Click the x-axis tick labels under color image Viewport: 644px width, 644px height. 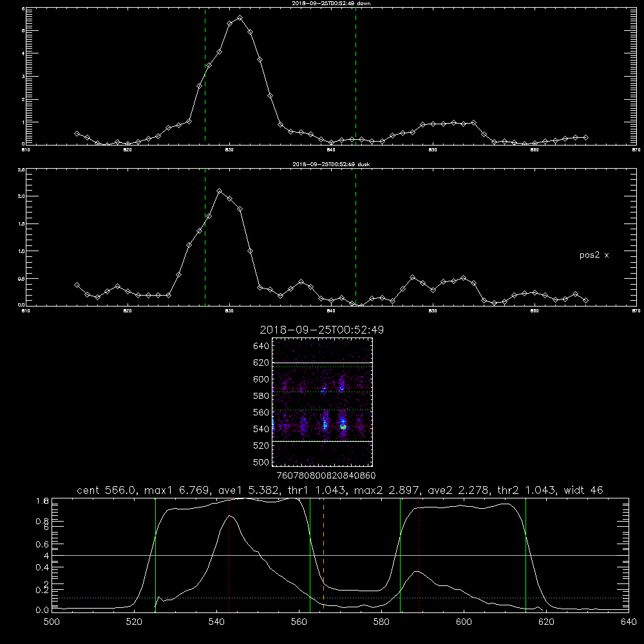[326, 475]
